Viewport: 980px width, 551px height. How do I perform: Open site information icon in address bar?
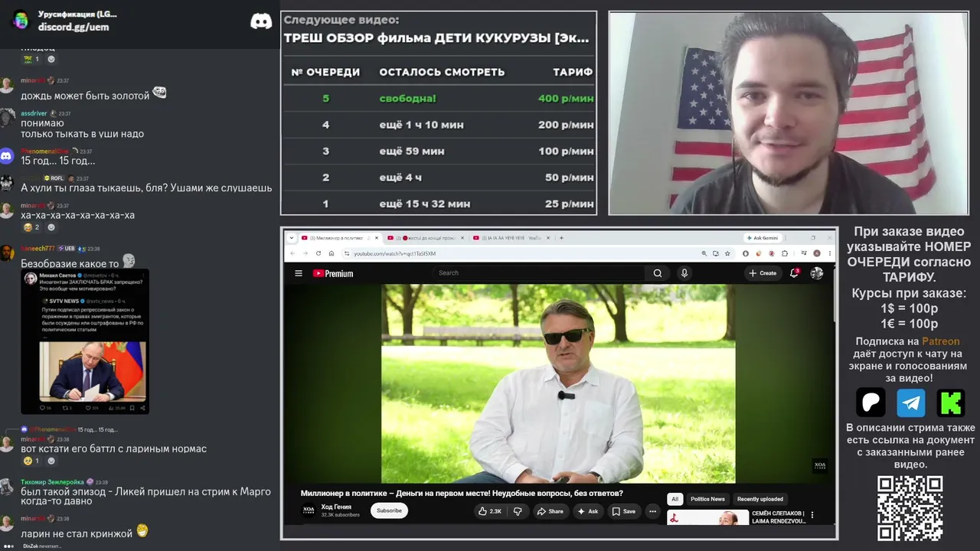click(346, 253)
